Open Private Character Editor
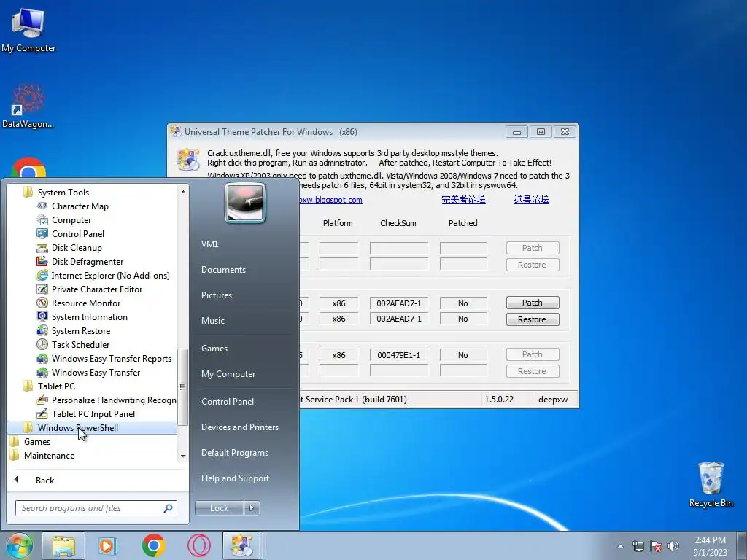The height and width of the screenshot is (560, 747). click(97, 289)
